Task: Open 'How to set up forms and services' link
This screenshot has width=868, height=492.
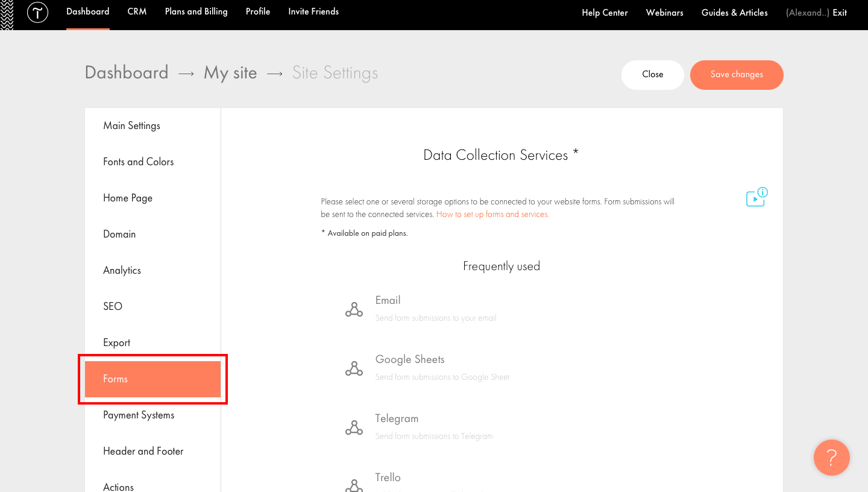Action: [x=492, y=214]
